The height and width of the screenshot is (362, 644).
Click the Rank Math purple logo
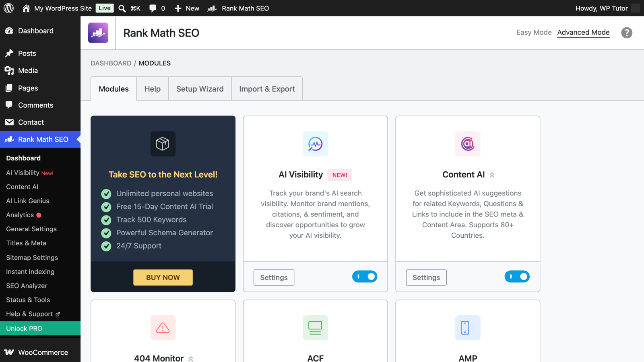98,33
